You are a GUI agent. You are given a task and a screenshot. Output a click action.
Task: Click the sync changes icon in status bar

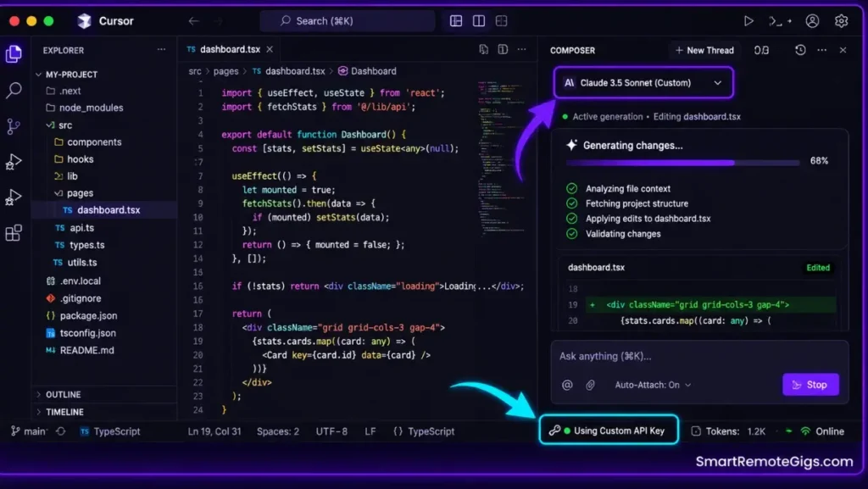61,431
